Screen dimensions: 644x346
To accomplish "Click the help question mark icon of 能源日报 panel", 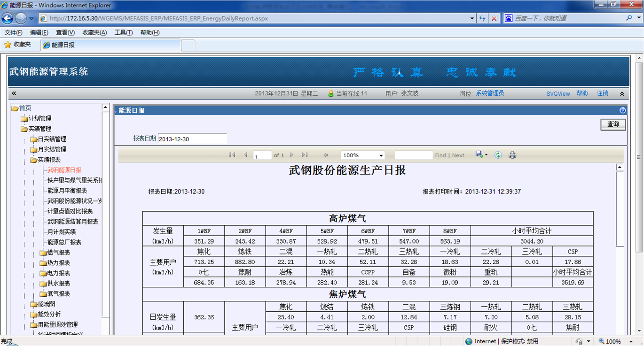I will (623, 110).
